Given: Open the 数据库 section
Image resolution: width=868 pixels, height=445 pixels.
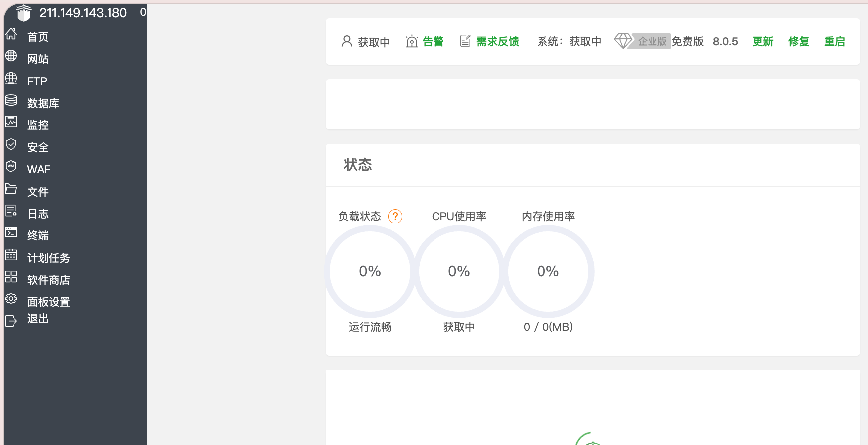Looking at the screenshot, I should [x=43, y=103].
